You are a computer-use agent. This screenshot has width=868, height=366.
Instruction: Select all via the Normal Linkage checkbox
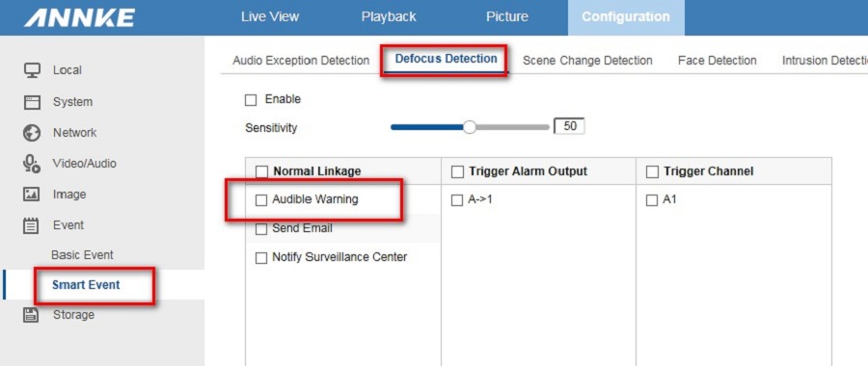(x=262, y=172)
